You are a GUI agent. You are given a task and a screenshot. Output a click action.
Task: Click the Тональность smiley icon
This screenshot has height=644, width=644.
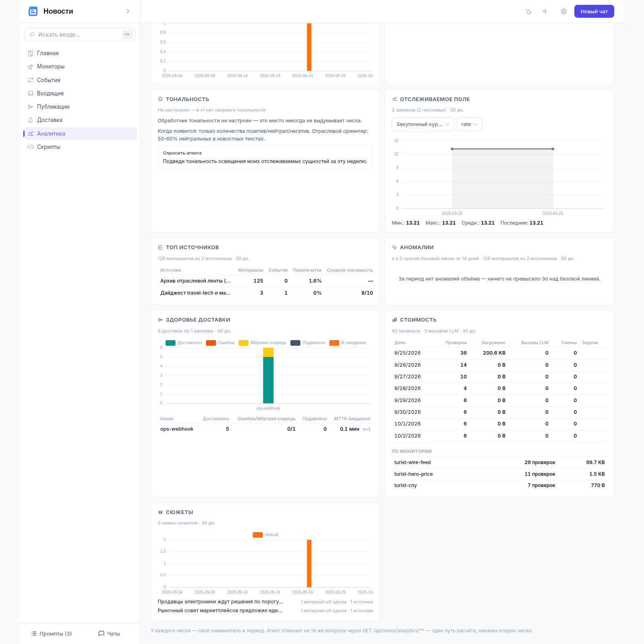click(x=160, y=99)
